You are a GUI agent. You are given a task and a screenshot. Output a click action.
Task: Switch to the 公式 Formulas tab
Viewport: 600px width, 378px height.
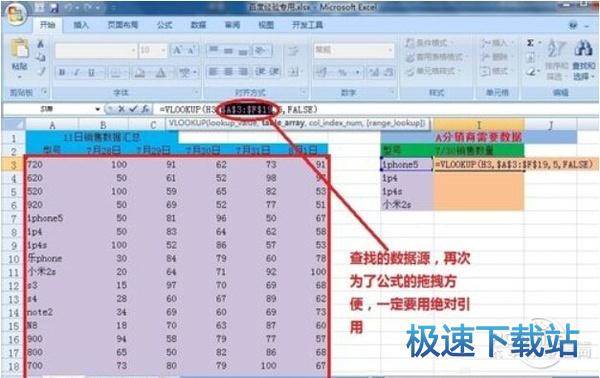point(165,26)
